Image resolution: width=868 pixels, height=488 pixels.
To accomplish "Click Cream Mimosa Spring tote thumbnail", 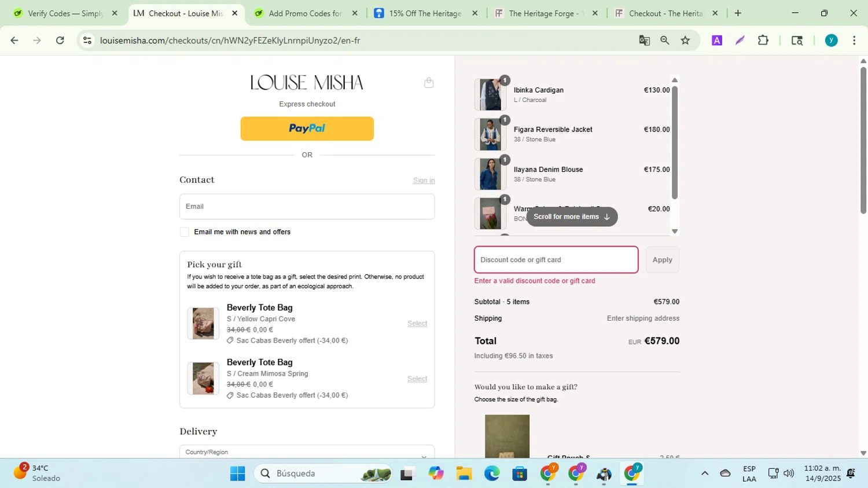I will click(x=203, y=379).
